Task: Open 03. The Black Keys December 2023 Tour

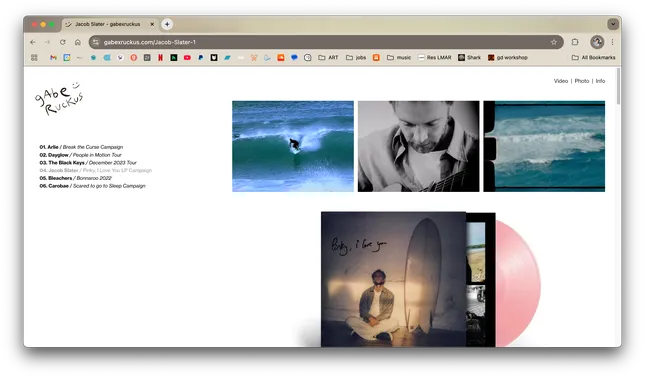Action: click(x=88, y=163)
